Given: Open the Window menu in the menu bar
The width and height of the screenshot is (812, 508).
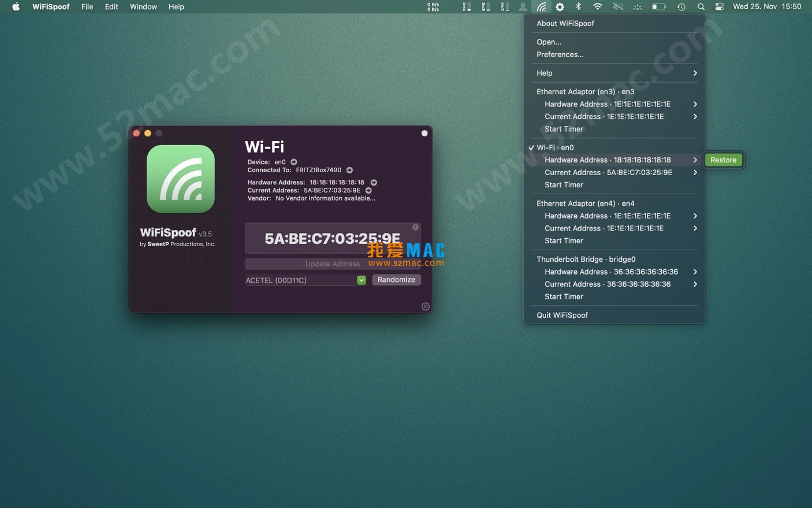Looking at the screenshot, I should pyautogui.click(x=143, y=7).
